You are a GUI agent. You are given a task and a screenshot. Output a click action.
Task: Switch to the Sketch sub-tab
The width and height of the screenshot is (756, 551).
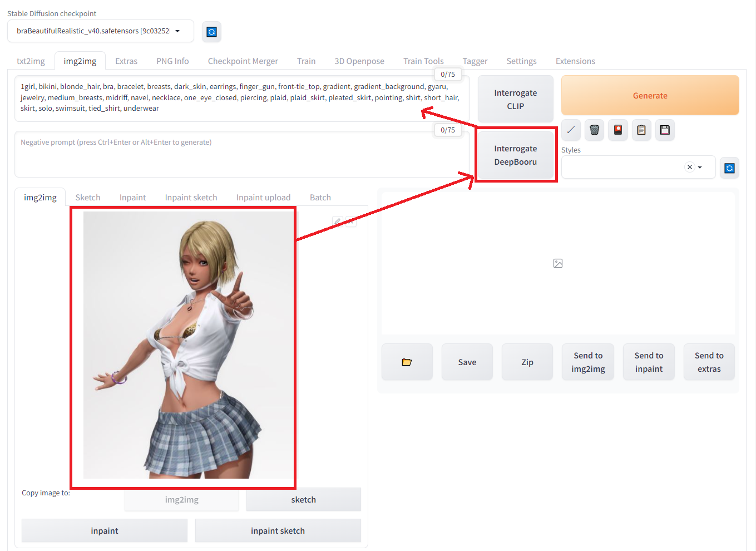[88, 198]
